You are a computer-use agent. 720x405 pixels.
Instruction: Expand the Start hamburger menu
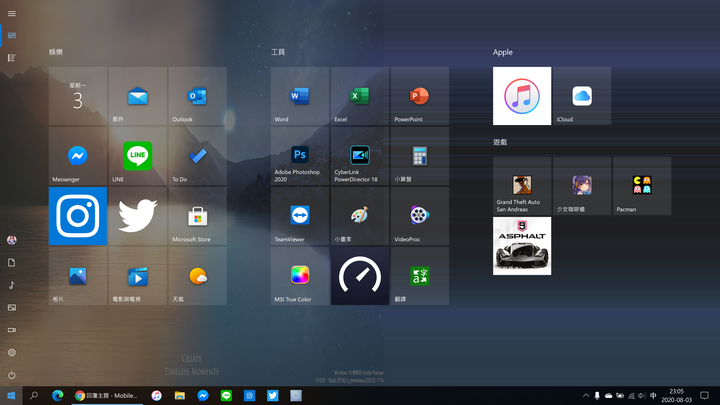tap(11, 13)
